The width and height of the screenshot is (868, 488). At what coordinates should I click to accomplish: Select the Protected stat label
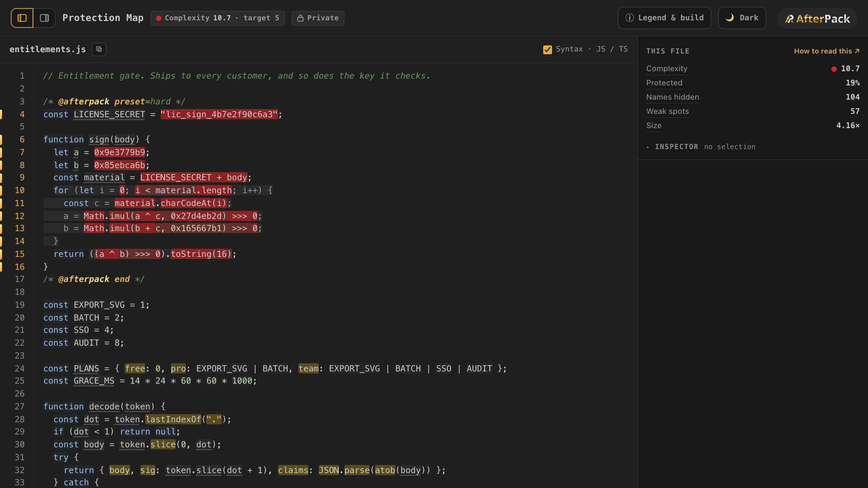click(664, 83)
